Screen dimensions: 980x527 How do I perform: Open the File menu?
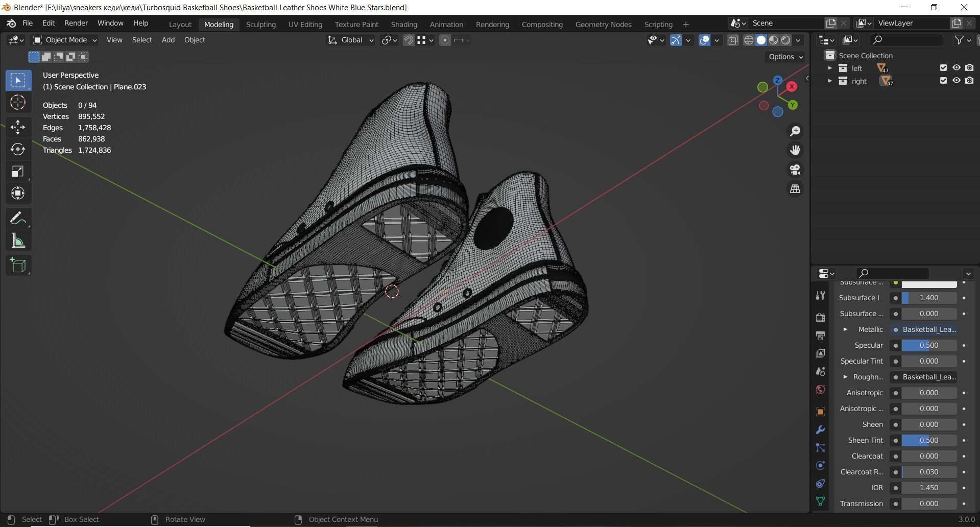(28, 23)
